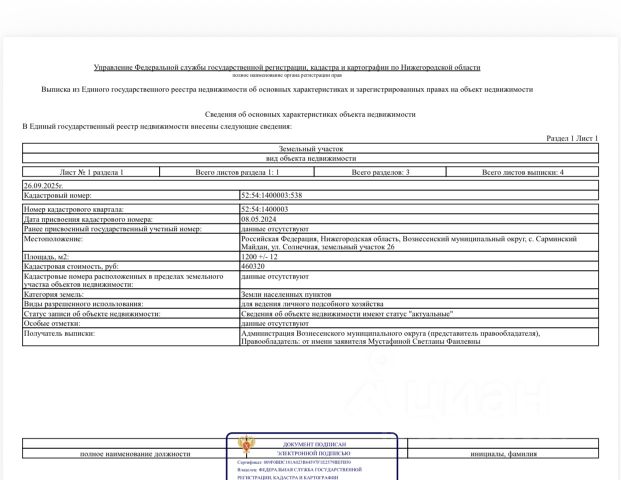Click 'Всего листов выписки: 4' cell
Viewport: 621px width, 480px height.
522,172
